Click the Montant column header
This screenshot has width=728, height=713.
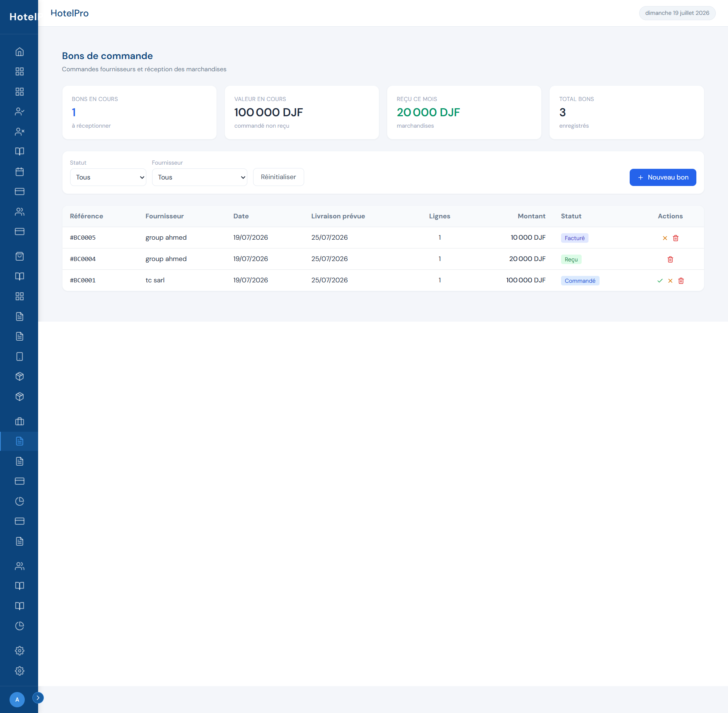(x=531, y=216)
